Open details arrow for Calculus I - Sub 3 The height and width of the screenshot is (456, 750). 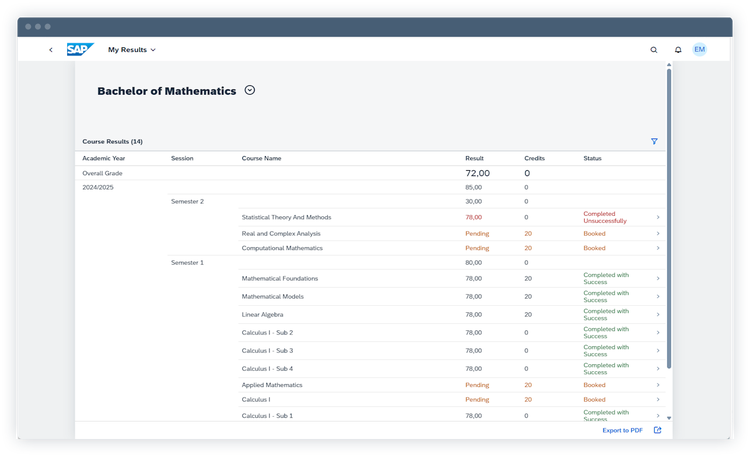pos(658,351)
